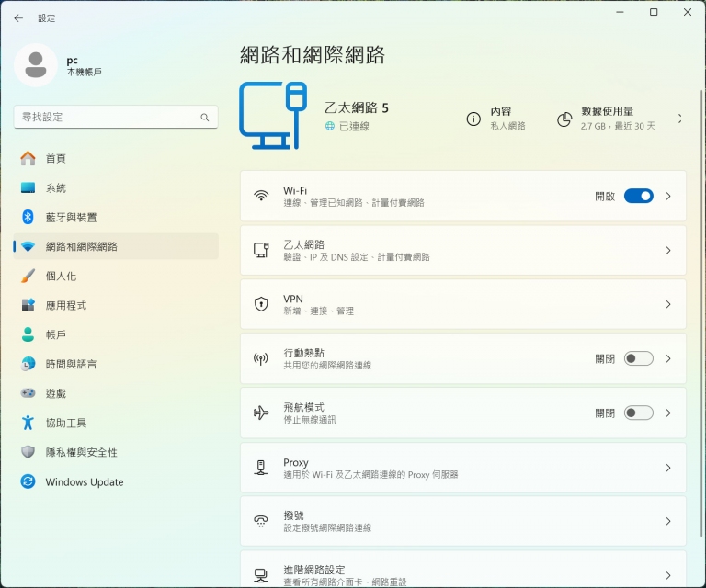Click the search magnifier icon
This screenshot has height=588, width=706.
[x=205, y=118]
